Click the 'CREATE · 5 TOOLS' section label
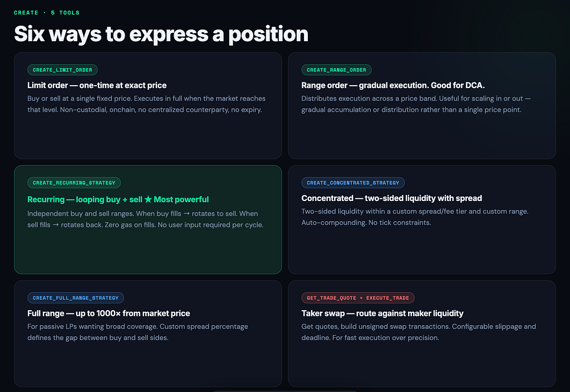The width and height of the screenshot is (570, 392). point(47,13)
